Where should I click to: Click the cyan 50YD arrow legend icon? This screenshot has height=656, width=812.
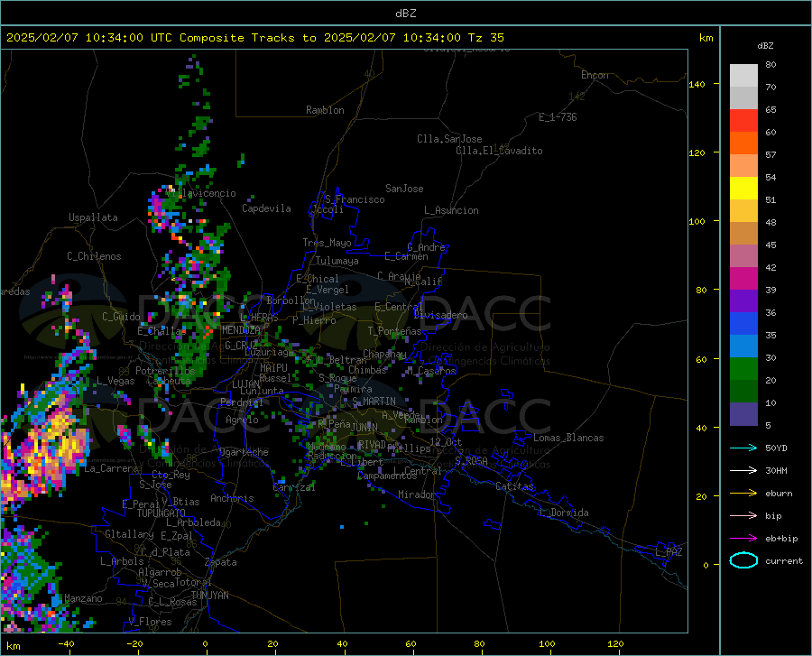click(x=743, y=448)
